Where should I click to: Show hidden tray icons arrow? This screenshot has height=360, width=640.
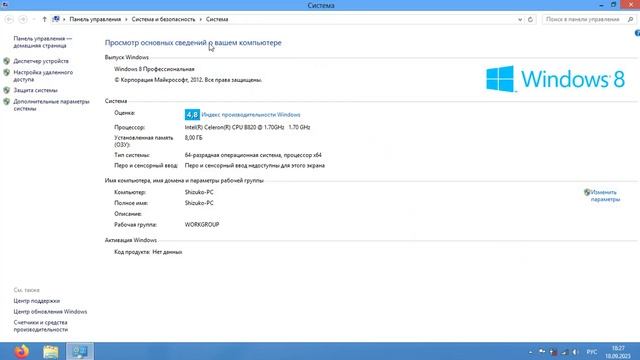pyautogui.click(x=531, y=352)
